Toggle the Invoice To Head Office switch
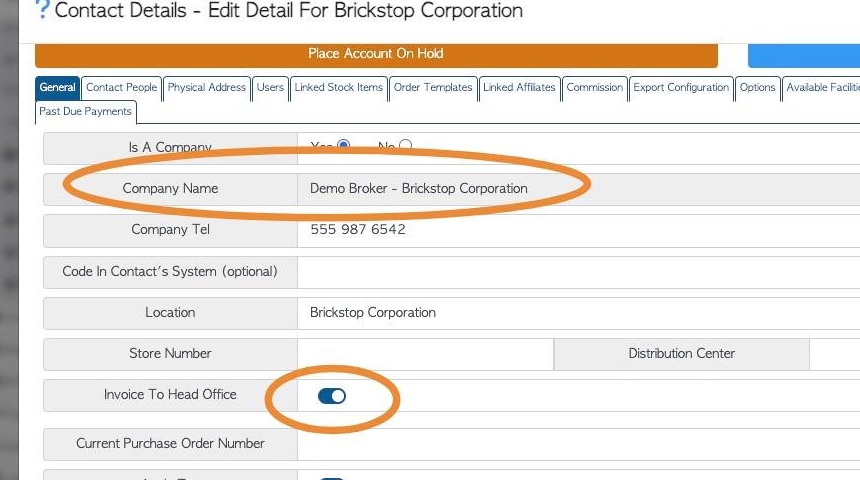Viewport: 860px width, 480px height. (331, 396)
